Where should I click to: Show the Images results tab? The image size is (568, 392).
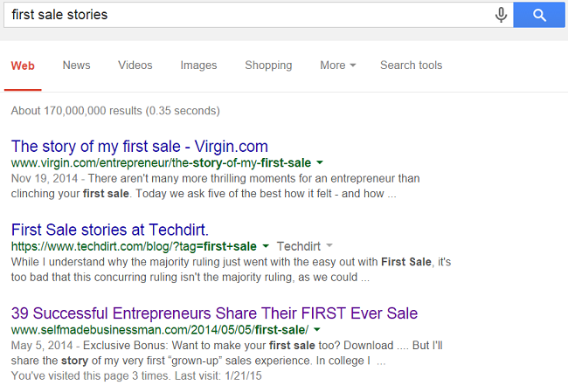[198, 65]
